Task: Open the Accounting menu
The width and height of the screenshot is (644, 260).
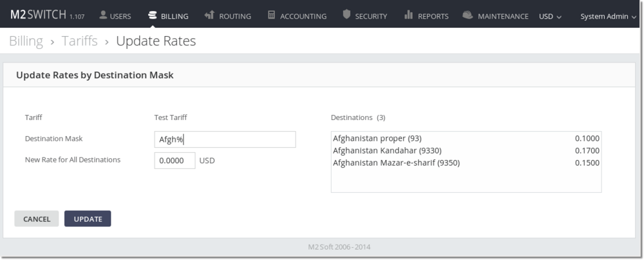Action: click(x=303, y=16)
